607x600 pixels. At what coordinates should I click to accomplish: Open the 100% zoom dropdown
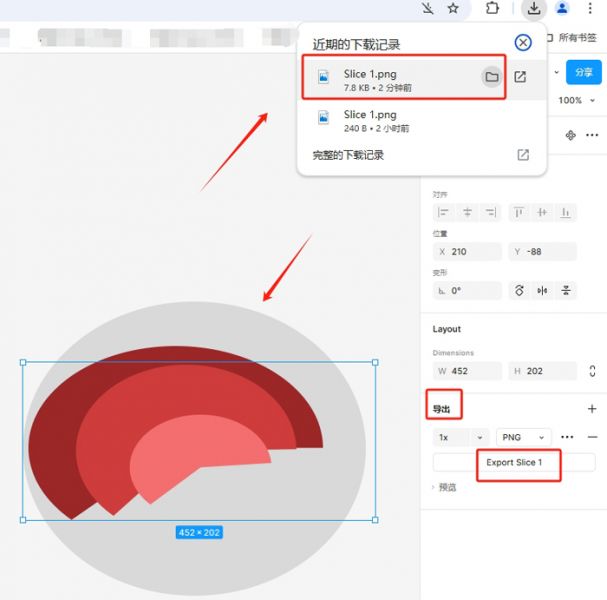click(576, 101)
